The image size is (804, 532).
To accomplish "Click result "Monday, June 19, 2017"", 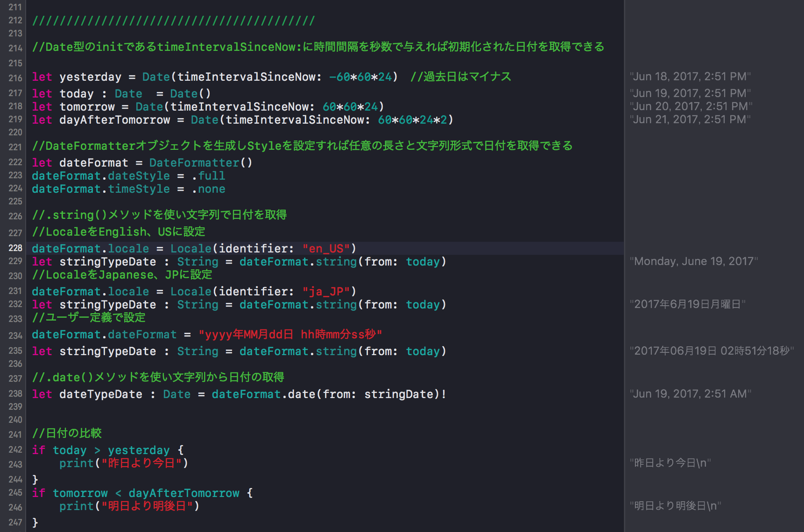I will click(694, 261).
